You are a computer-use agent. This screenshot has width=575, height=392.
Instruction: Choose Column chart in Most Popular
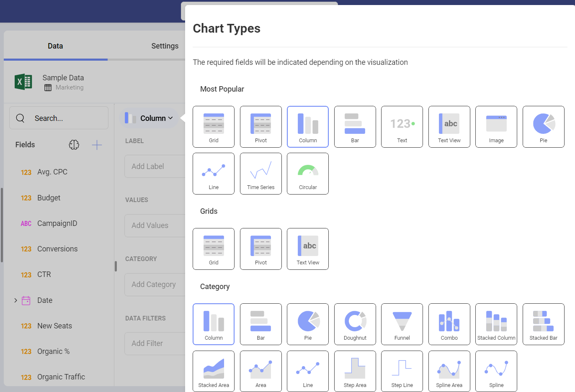pyautogui.click(x=308, y=127)
